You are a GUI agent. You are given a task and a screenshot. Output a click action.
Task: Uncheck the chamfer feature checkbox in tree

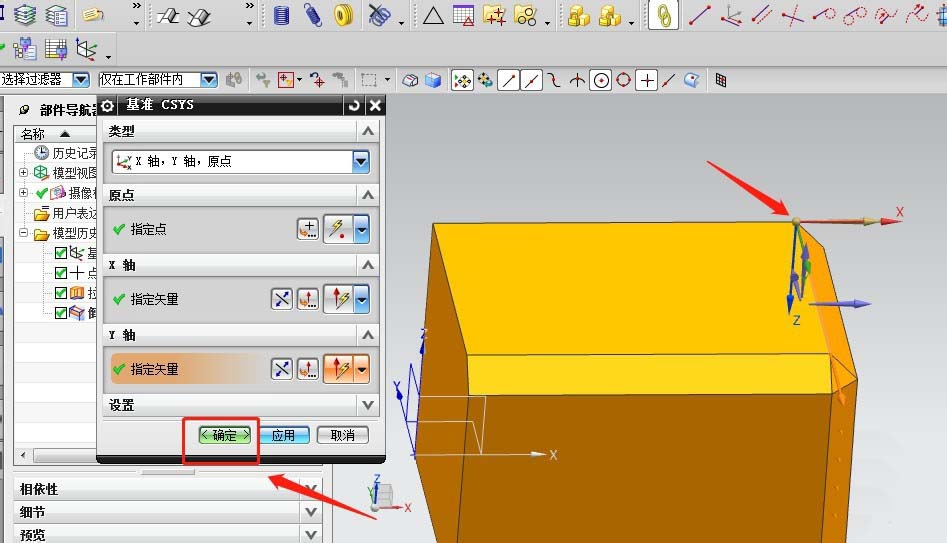point(60,313)
